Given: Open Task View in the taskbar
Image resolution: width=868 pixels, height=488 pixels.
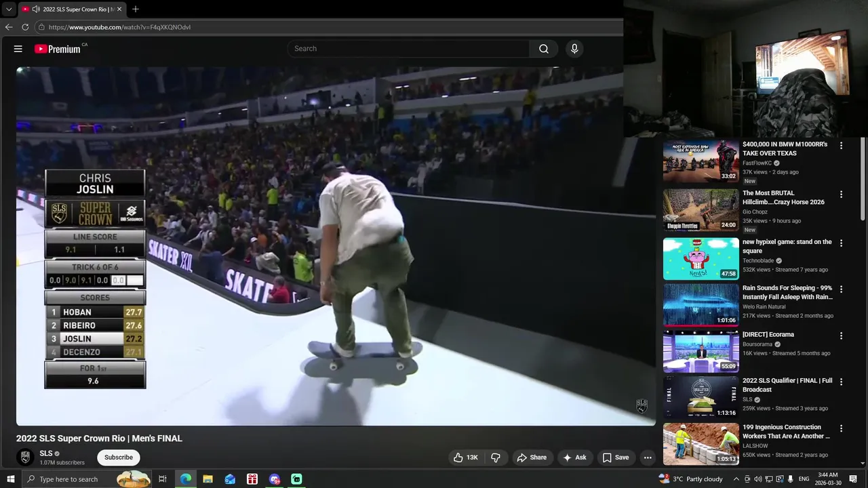Looking at the screenshot, I should [x=163, y=479].
